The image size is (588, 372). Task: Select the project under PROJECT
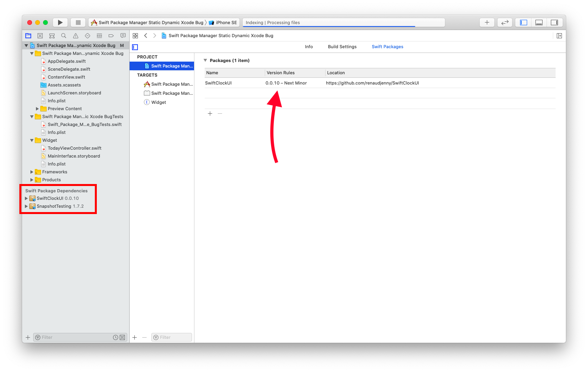pyautogui.click(x=162, y=66)
